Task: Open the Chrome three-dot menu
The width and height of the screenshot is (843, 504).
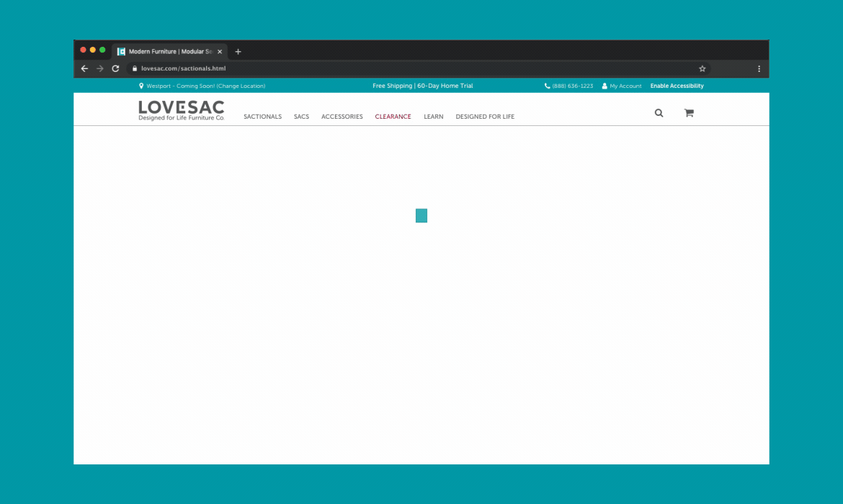Action: pos(759,69)
